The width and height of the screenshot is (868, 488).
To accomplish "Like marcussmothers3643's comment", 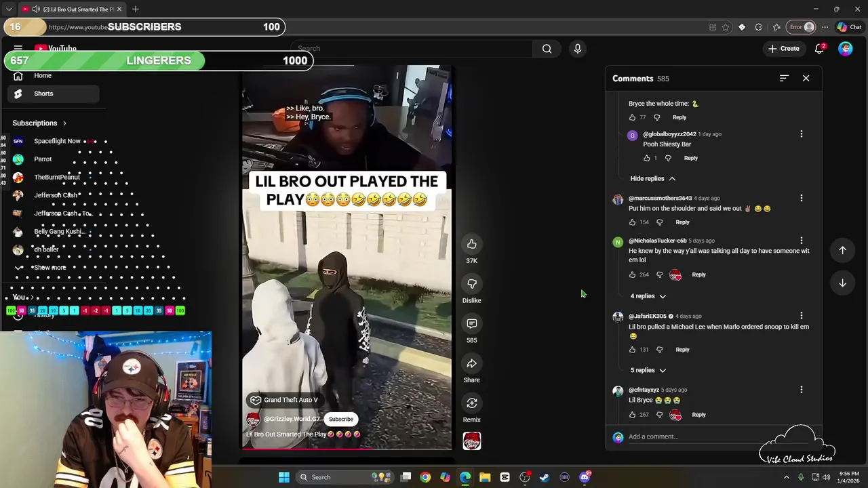I will point(633,222).
